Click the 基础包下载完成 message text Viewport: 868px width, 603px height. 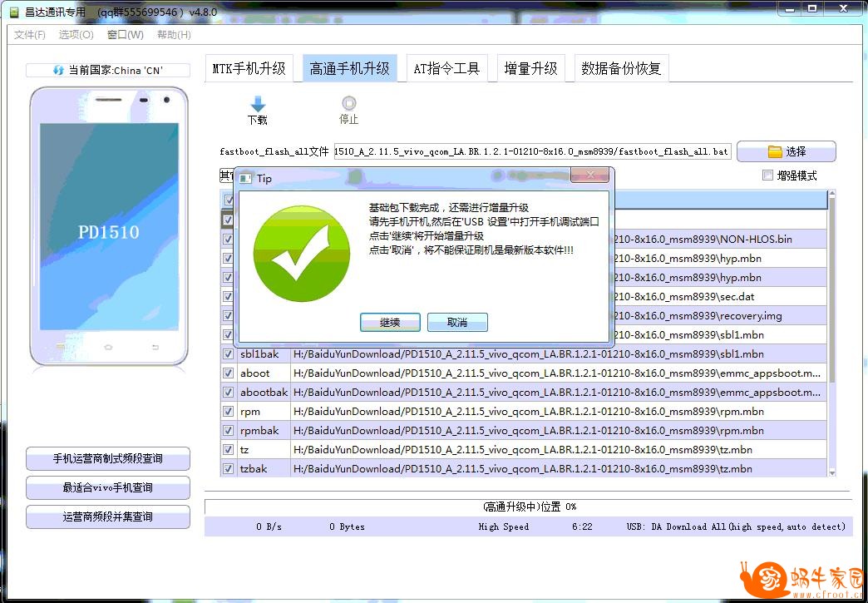click(x=449, y=208)
